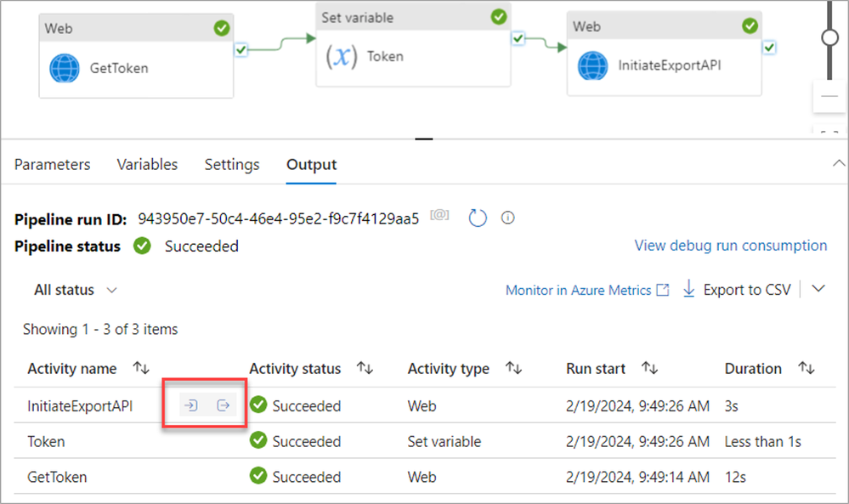Click the GetToken globe icon
This screenshot has height=504, width=849.
tap(65, 68)
